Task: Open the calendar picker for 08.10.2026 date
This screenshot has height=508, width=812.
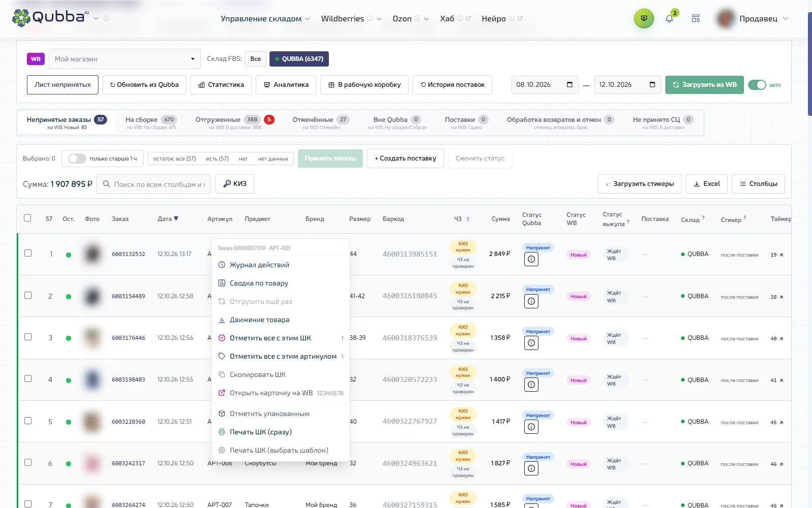Action: point(569,84)
